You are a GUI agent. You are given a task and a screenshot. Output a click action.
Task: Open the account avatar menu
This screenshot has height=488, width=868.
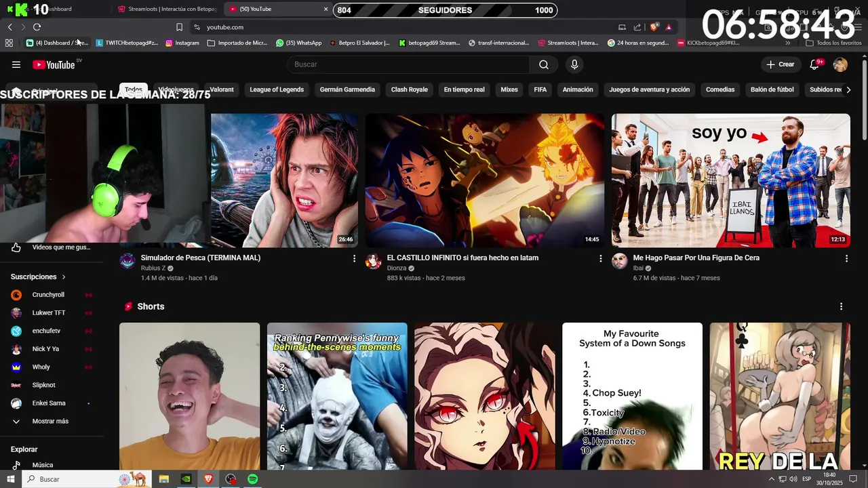tap(840, 64)
